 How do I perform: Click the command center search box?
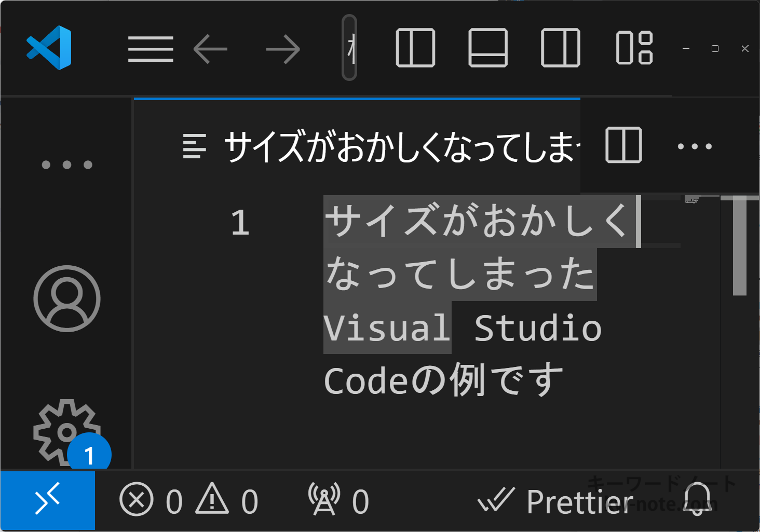coord(349,48)
